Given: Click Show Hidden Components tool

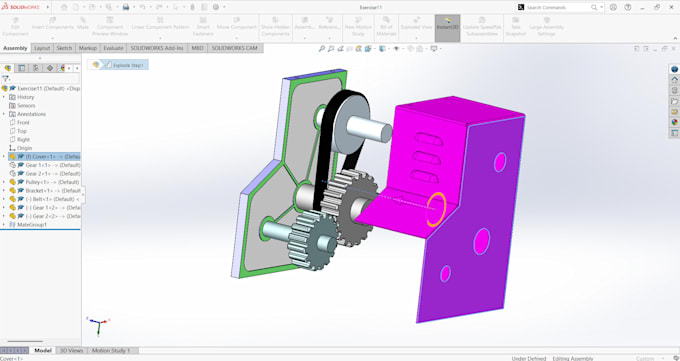Looking at the screenshot, I should (275, 27).
